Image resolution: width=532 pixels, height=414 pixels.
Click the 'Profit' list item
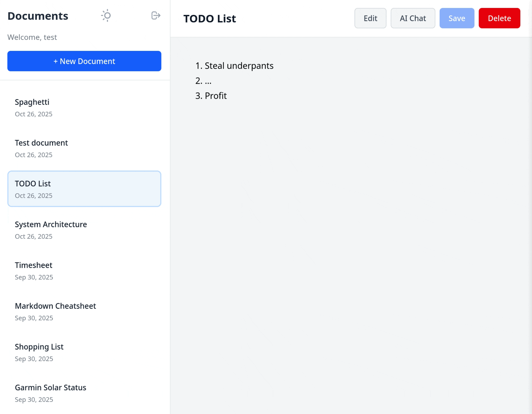pyautogui.click(x=216, y=96)
